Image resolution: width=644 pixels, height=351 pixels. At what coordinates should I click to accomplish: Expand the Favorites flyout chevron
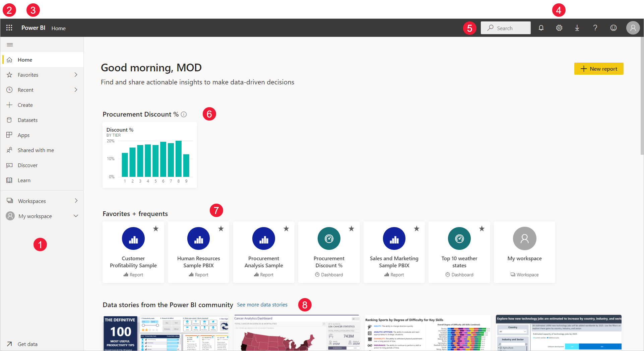pyautogui.click(x=76, y=75)
